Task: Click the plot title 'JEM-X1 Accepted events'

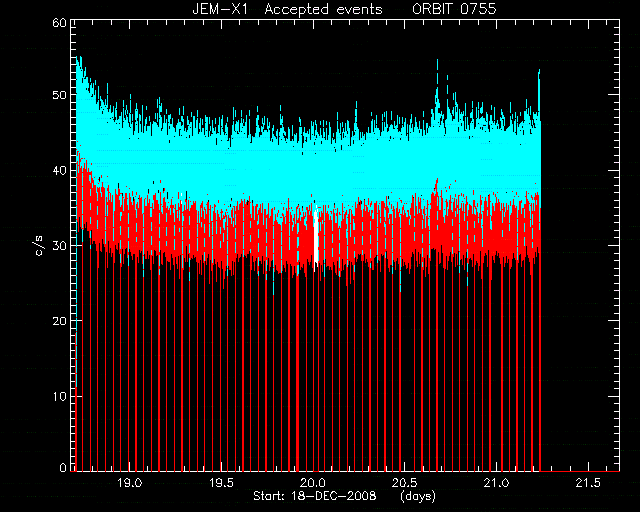Action: coord(287,9)
